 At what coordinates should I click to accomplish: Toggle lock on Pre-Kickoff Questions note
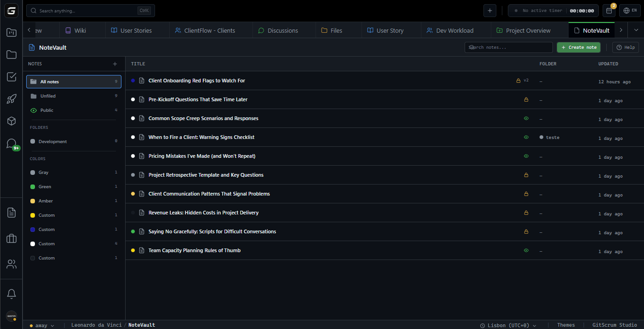pos(526,99)
